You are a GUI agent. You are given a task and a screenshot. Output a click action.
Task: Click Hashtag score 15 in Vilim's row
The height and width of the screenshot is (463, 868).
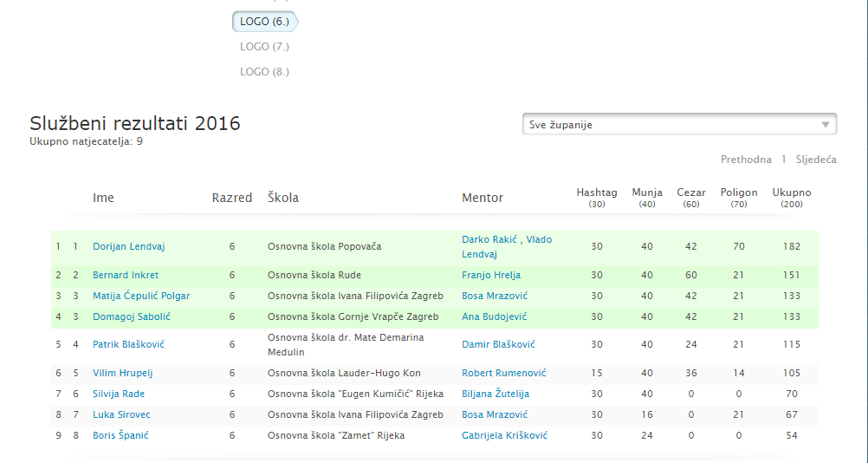[597, 373]
